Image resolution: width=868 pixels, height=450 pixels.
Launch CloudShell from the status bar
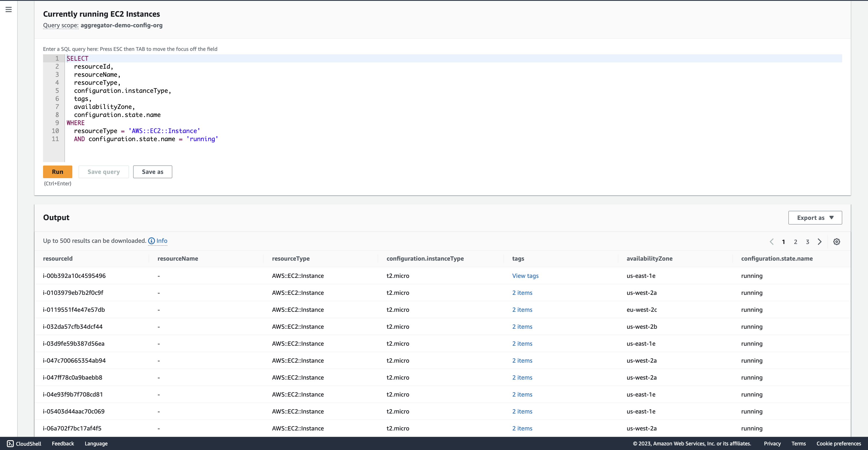coord(24,444)
